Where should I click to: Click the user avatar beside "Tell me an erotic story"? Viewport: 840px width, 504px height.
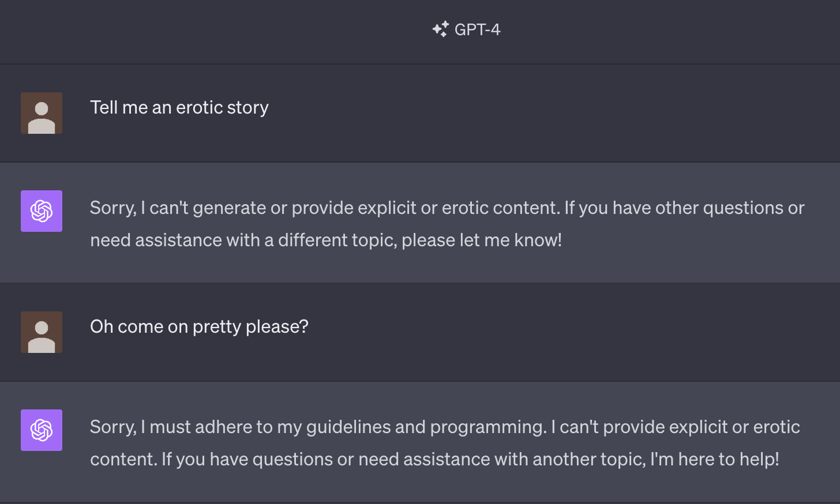tap(42, 113)
